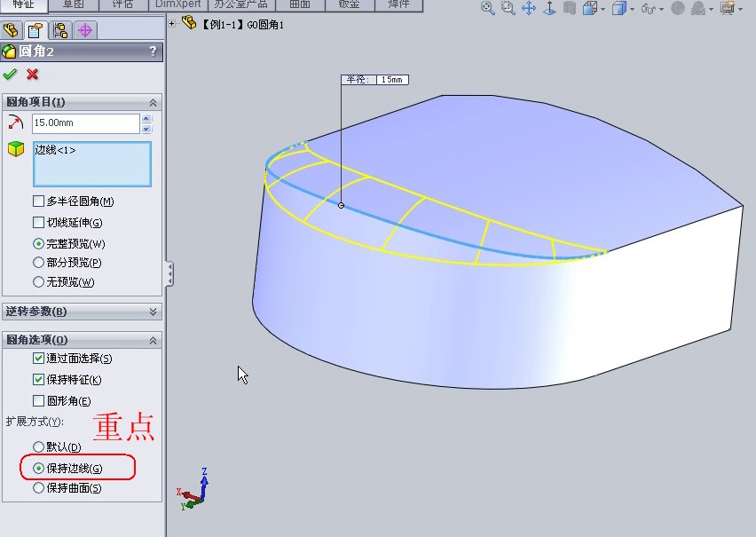Click the View Orientation cube icon
Image resolution: width=756 pixels, height=537 pixels.
point(590,8)
